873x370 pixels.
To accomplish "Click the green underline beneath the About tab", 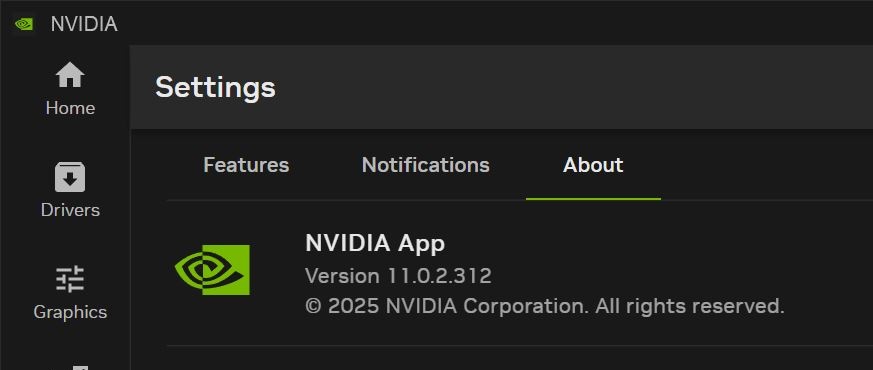I will 594,199.
